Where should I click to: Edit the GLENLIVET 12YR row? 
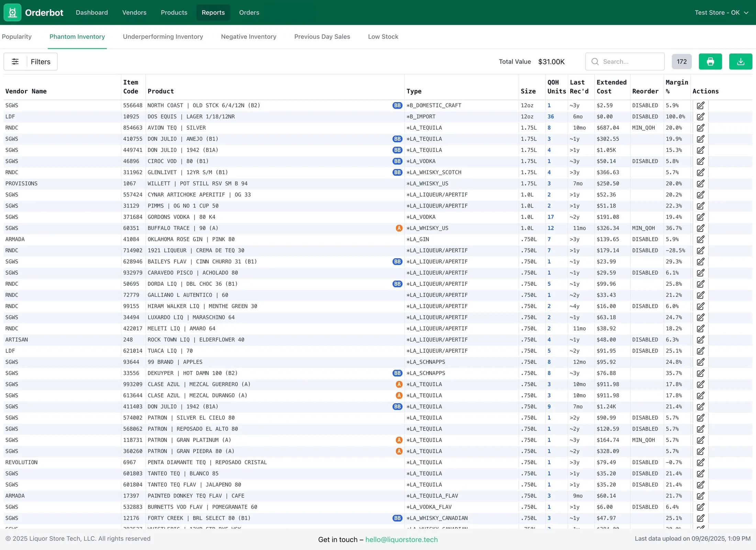[701, 172]
